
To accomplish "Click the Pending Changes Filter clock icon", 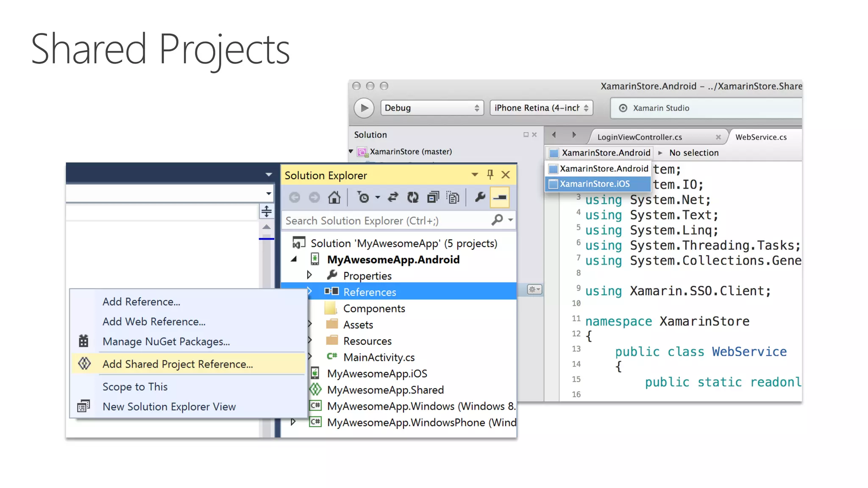I will (x=363, y=197).
